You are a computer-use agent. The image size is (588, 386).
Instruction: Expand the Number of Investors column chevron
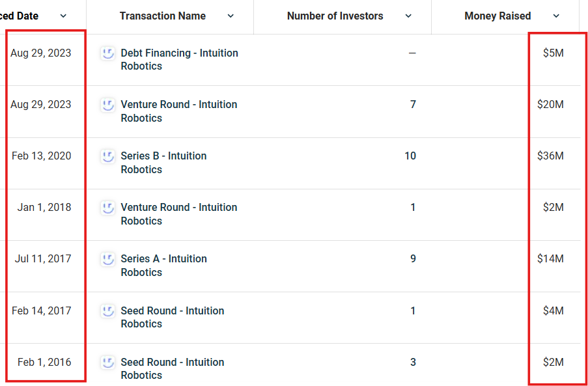408,16
